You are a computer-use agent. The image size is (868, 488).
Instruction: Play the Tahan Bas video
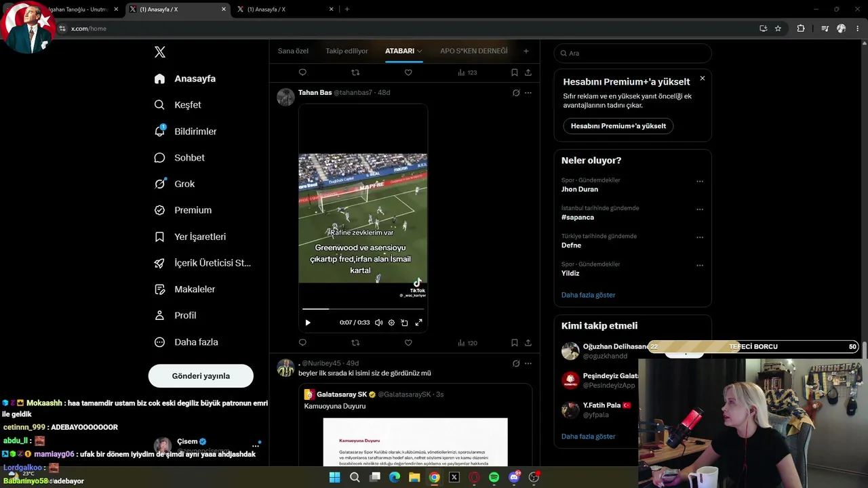[308, 323]
